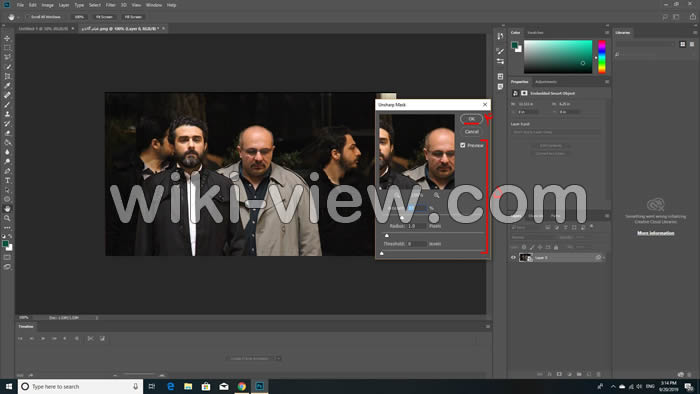700x394 pixels.
Task: Open File Explorer from the taskbar
Action: [188, 386]
